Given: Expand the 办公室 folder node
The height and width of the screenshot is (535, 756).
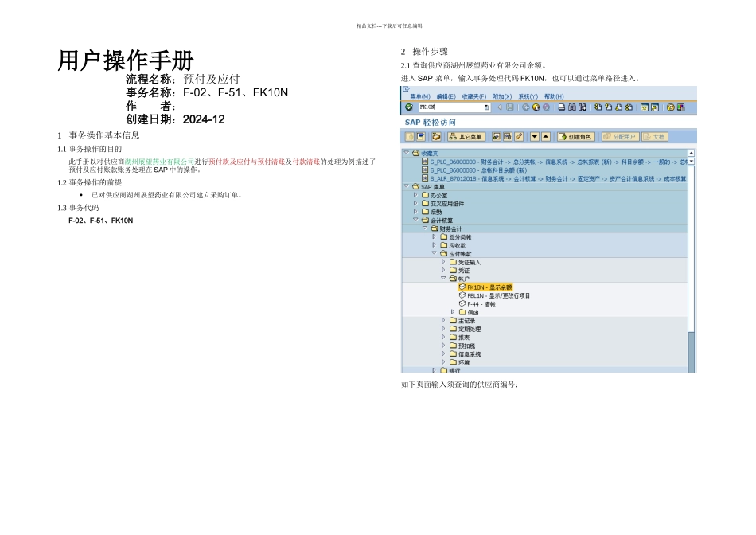Looking at the screenshot, I should point(415,195).
